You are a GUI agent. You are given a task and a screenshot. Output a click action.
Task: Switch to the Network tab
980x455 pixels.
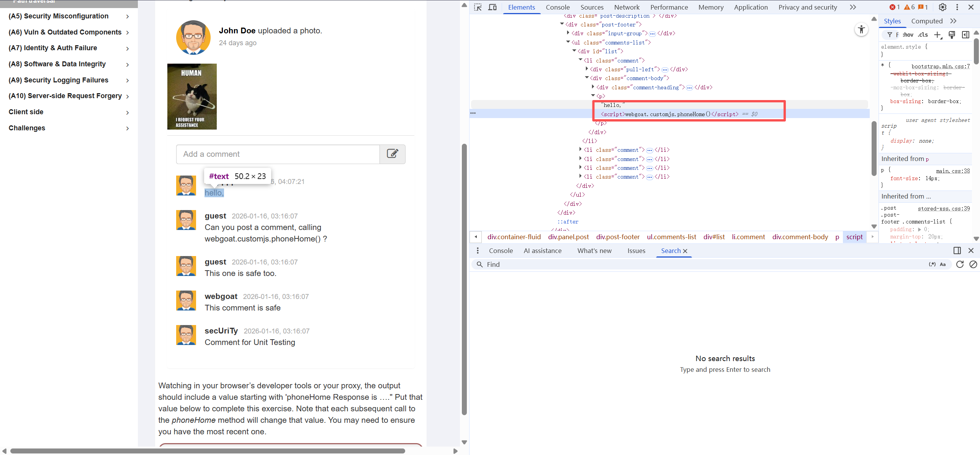(x=627, y=7)
